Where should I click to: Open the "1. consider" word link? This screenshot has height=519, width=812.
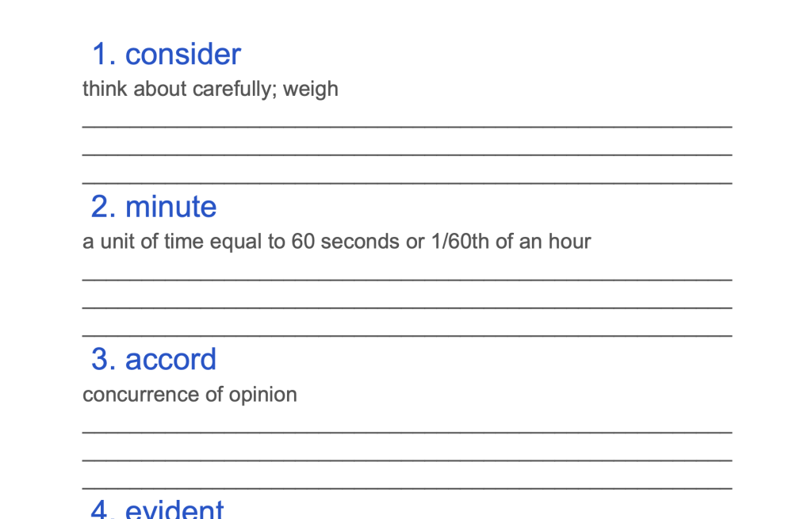[x=167, y=55]
